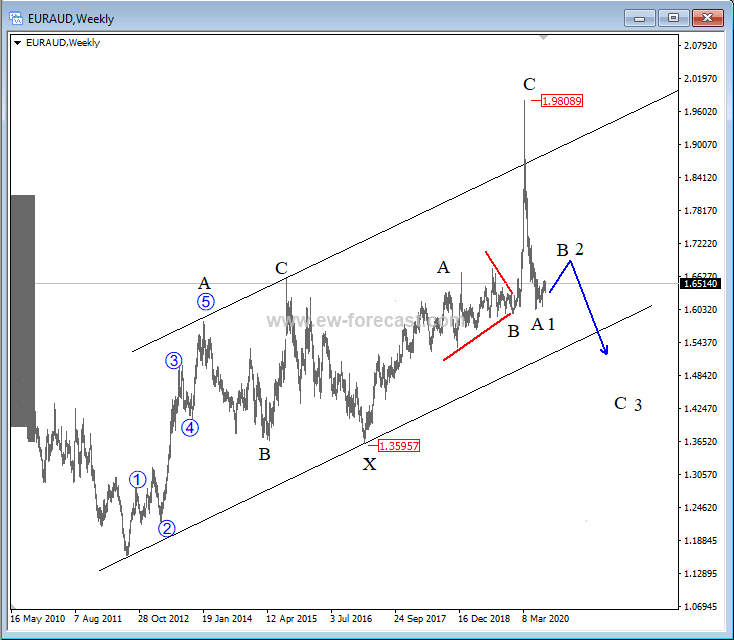Click the gray vertical bar on left edge
Image resolution: width=734 pixels, height=640 pixels.
[23, 310]
